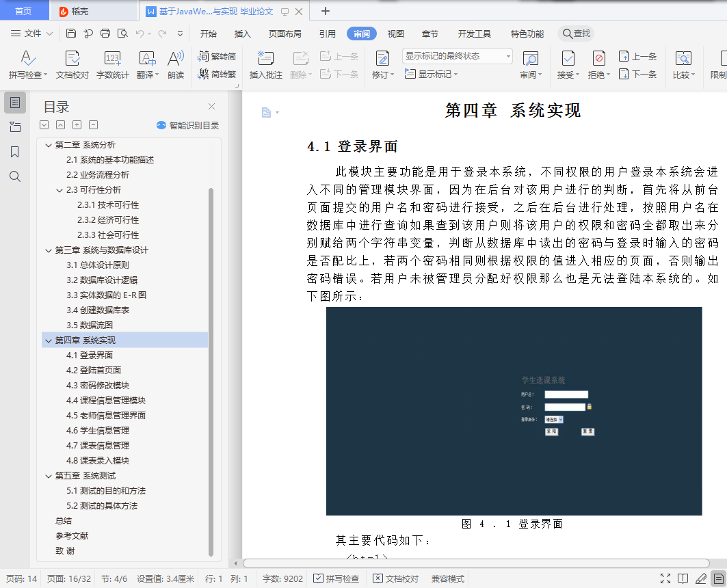Click the login screenshot image in document
727x588 pixels.
tap(514, 411)
